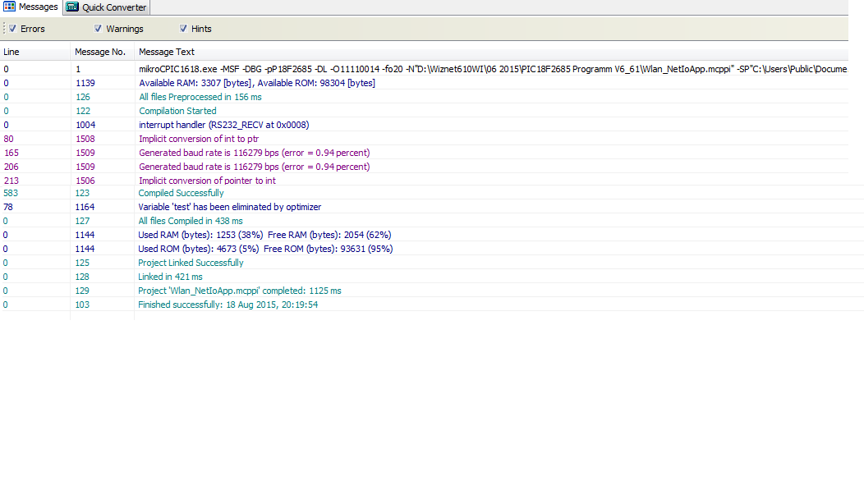The image size is (864, 504).
Task: Switch to the Messages tab
Action: [31, 7]
